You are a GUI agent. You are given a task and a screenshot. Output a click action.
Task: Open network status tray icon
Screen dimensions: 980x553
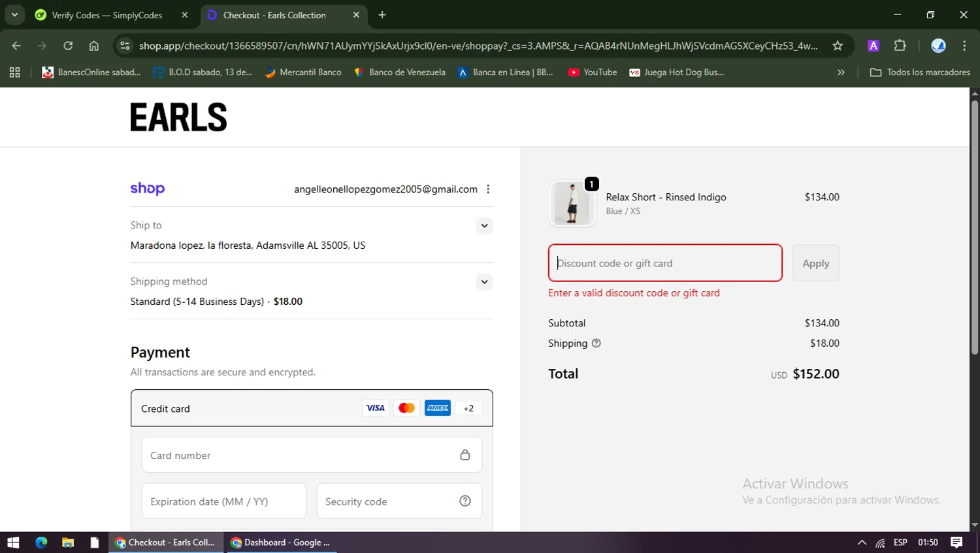881,543
